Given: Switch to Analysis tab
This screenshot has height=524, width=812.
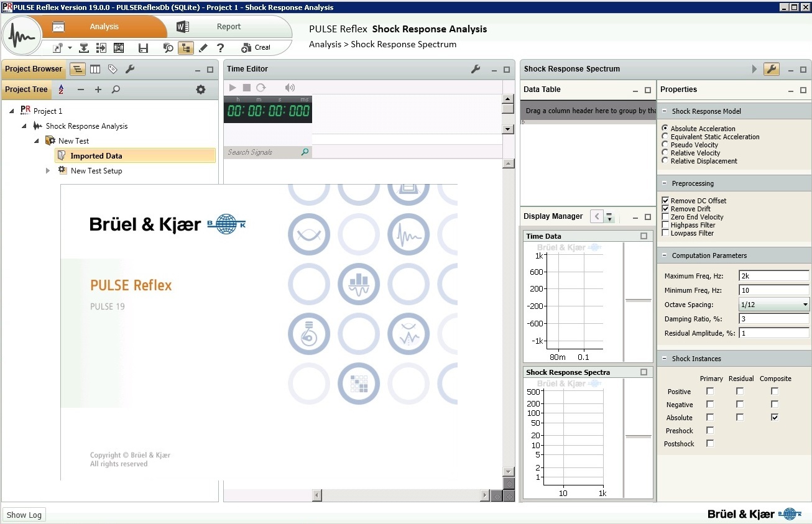Looking at the screenshot, I should point(104,27).
